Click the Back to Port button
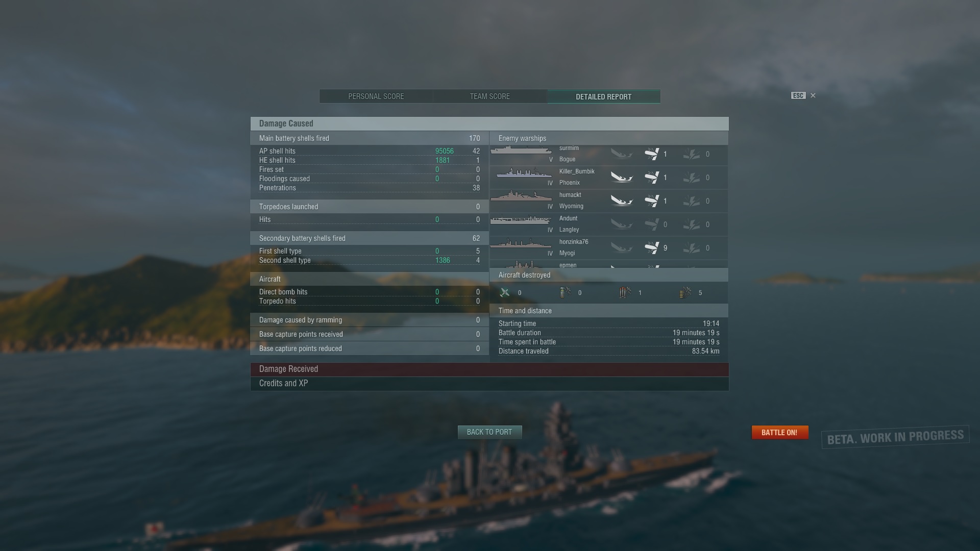This screenshot has width=980, height=551. click(489, 432)
